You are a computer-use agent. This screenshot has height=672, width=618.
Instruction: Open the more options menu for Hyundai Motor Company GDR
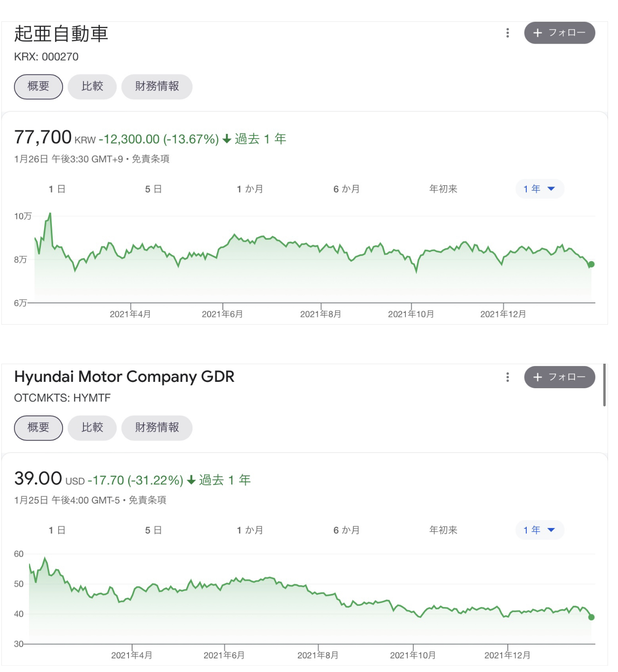click(x=508, y=377)
